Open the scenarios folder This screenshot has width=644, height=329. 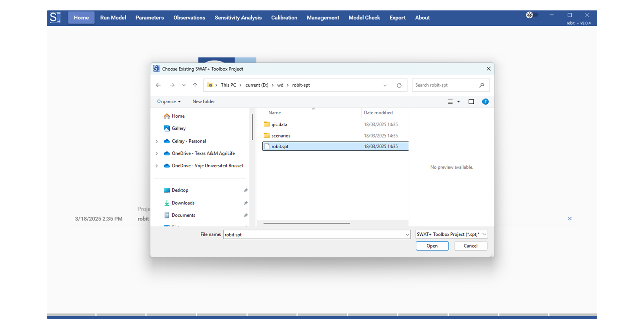click(x=281, y=136)
